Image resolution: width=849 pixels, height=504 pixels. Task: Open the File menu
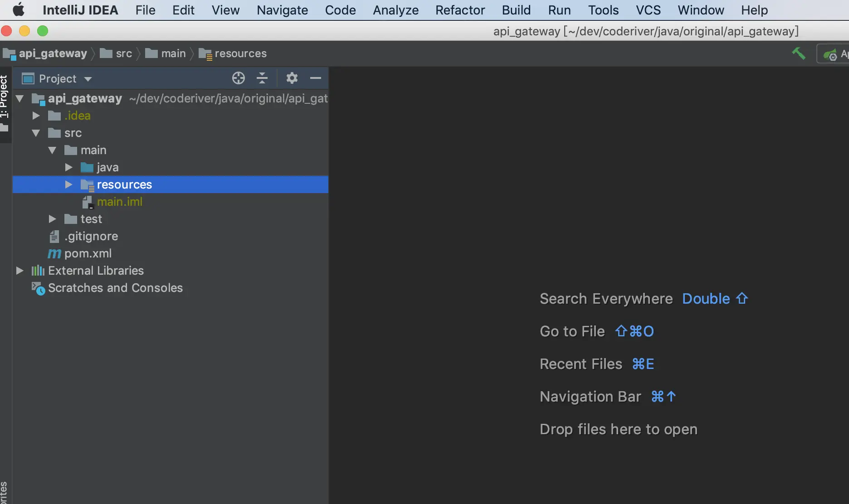145,10
